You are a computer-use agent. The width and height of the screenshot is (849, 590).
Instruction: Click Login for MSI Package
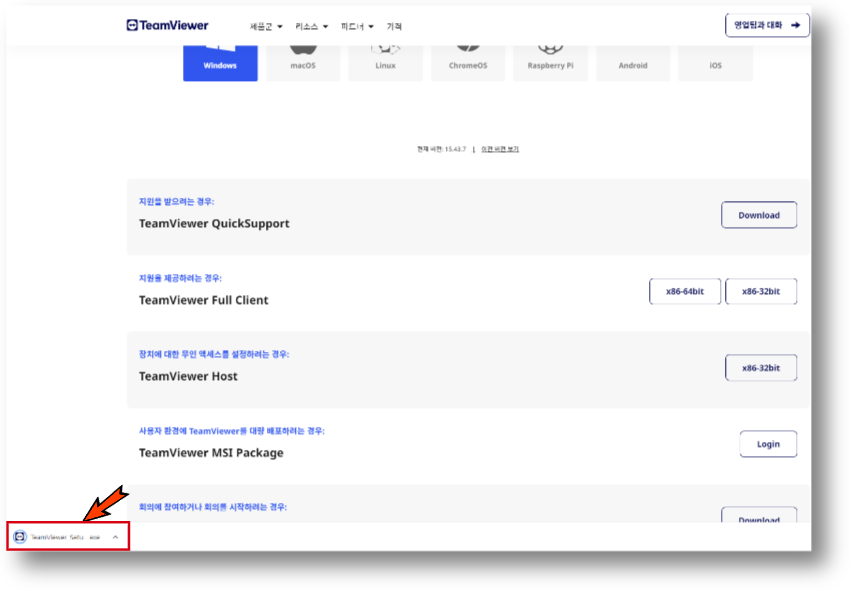pyautogui.click(x=768, y=444)
